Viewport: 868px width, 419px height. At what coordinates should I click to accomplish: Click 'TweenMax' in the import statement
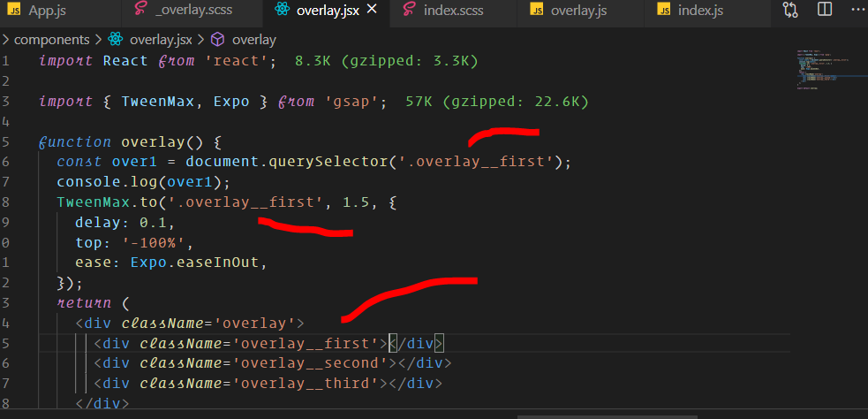coord(158,102)
